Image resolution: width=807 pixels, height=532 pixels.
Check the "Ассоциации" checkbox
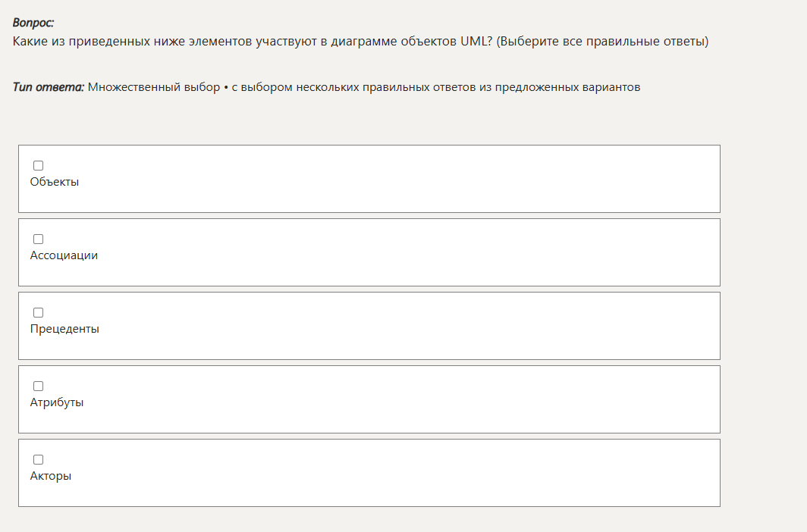point(39,239)
